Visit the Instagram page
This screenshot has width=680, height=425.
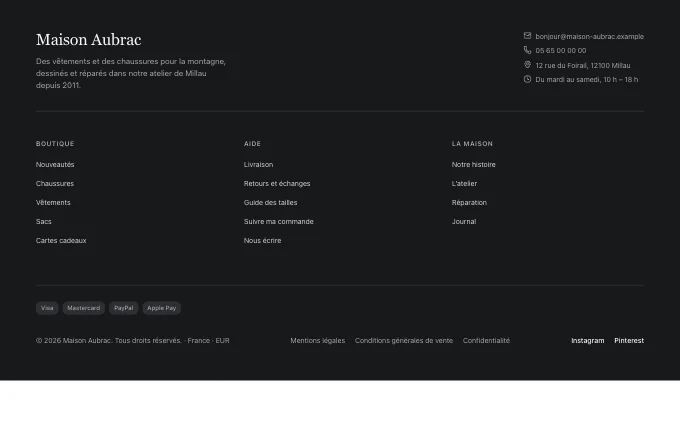pos(588,341)
